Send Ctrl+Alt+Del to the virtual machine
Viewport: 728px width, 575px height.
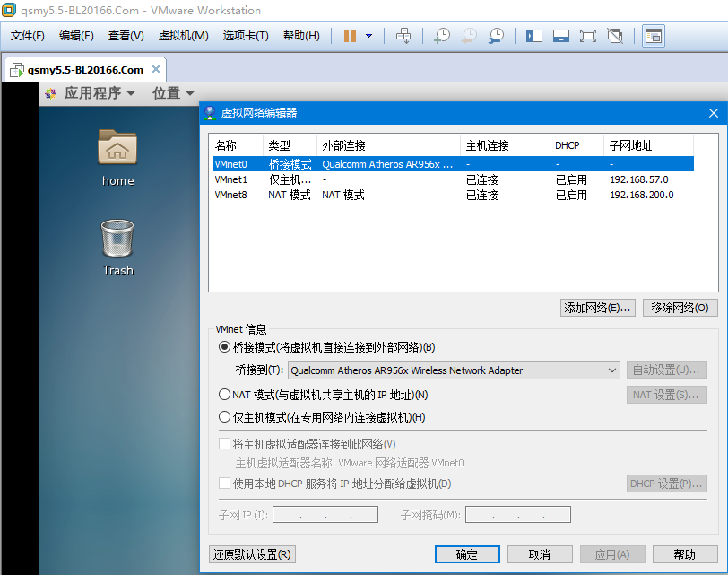(403, 36)
